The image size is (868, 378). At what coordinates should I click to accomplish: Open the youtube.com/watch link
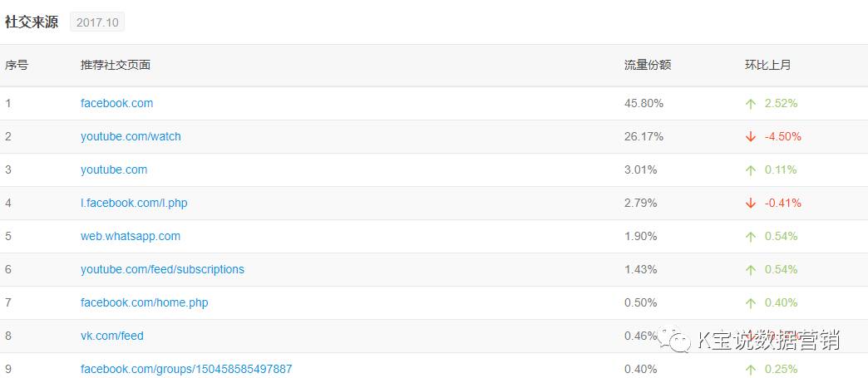pyautogui.click(x=131, y=136)
